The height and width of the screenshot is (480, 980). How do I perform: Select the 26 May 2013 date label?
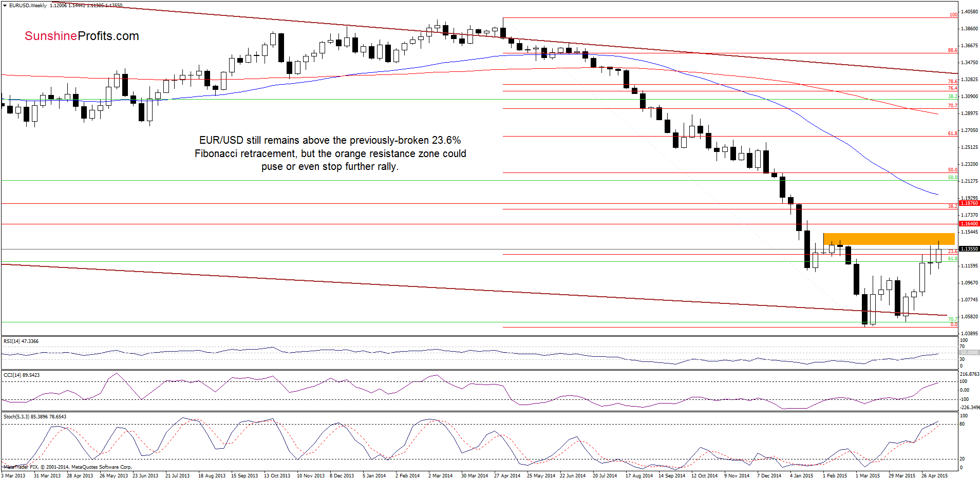(x=114, y=476)
